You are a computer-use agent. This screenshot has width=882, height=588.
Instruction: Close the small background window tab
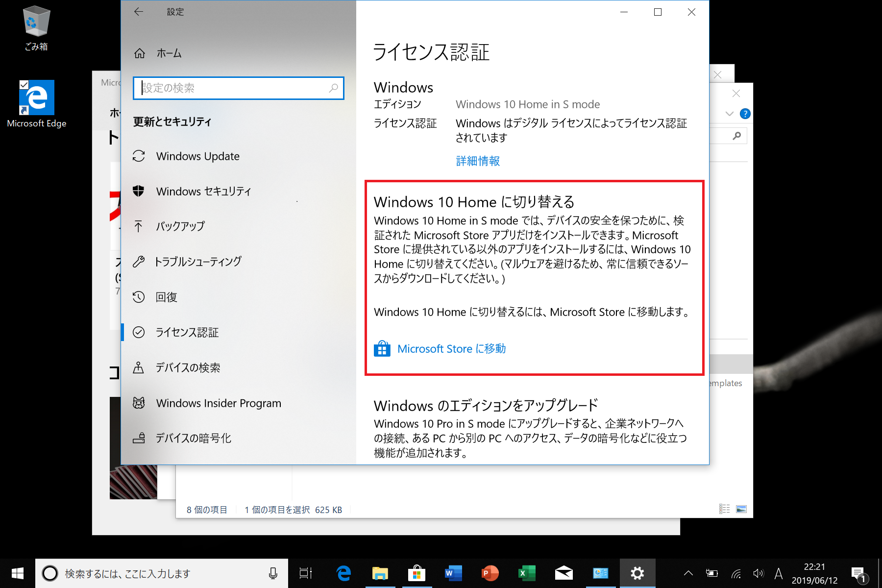pos(718,74)
